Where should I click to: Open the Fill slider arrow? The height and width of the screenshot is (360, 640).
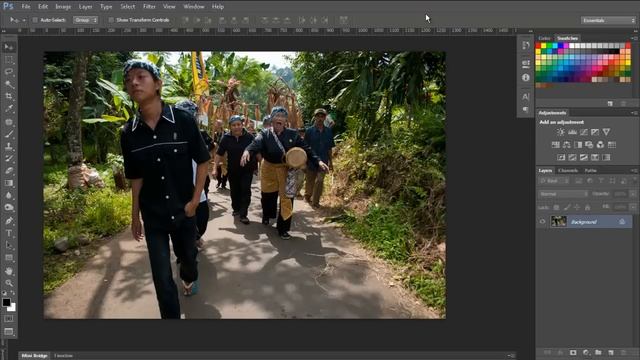(633, 207)
